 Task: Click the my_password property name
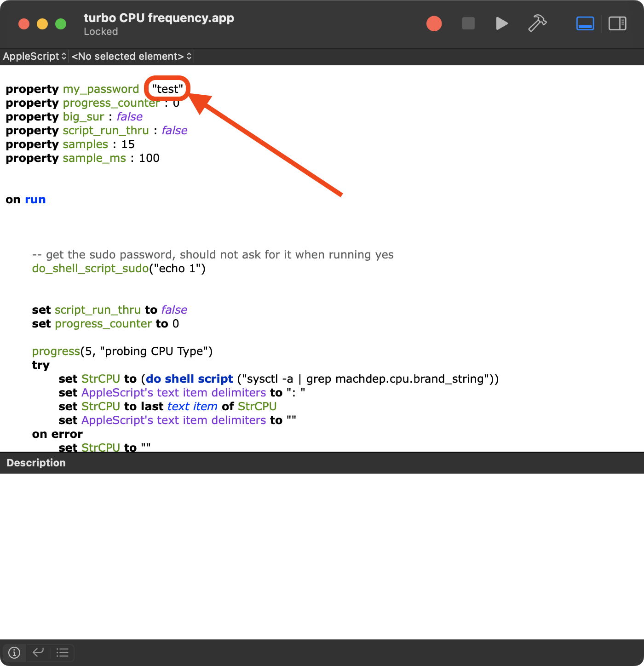point(101,89)
